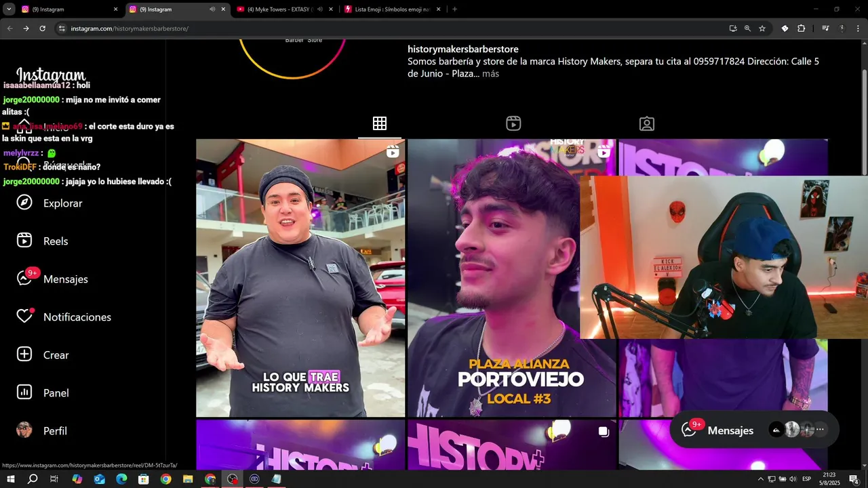Reload the Instagram page
868x488 pixels.
point(42,28)
